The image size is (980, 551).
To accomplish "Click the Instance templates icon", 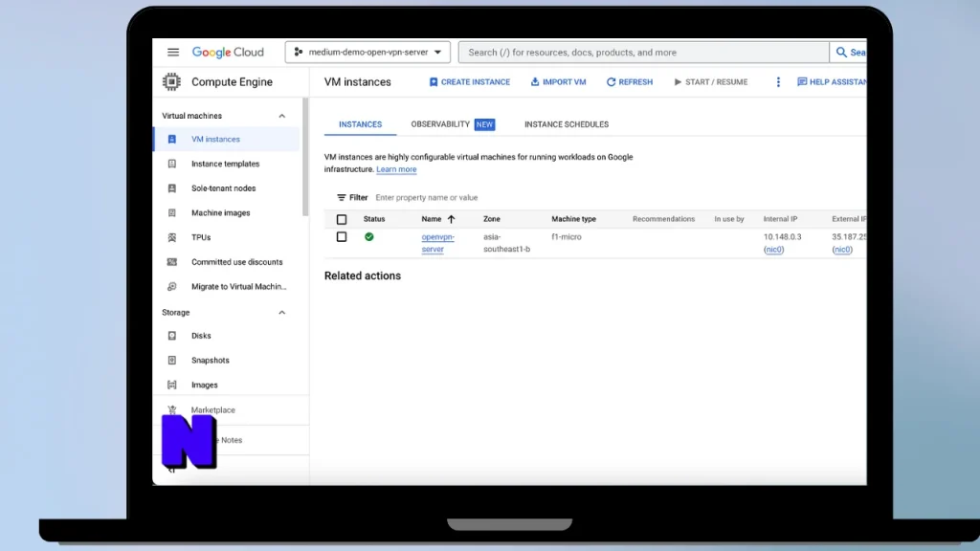I will (172, 164).
